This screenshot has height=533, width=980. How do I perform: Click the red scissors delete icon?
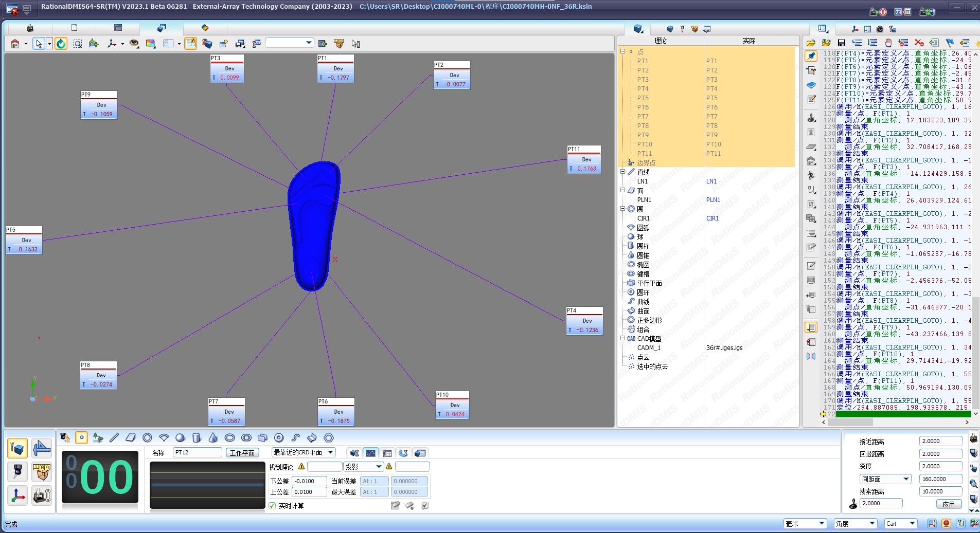(x=919, y=43)
